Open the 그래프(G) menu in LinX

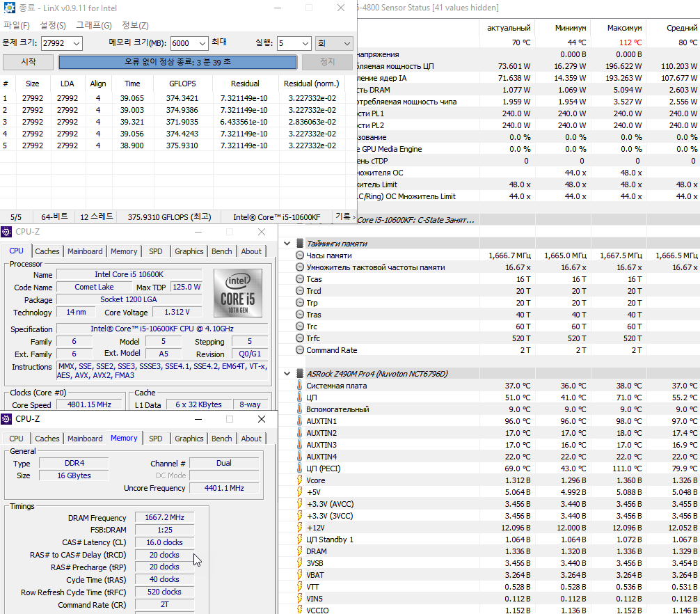click(94, 26)
